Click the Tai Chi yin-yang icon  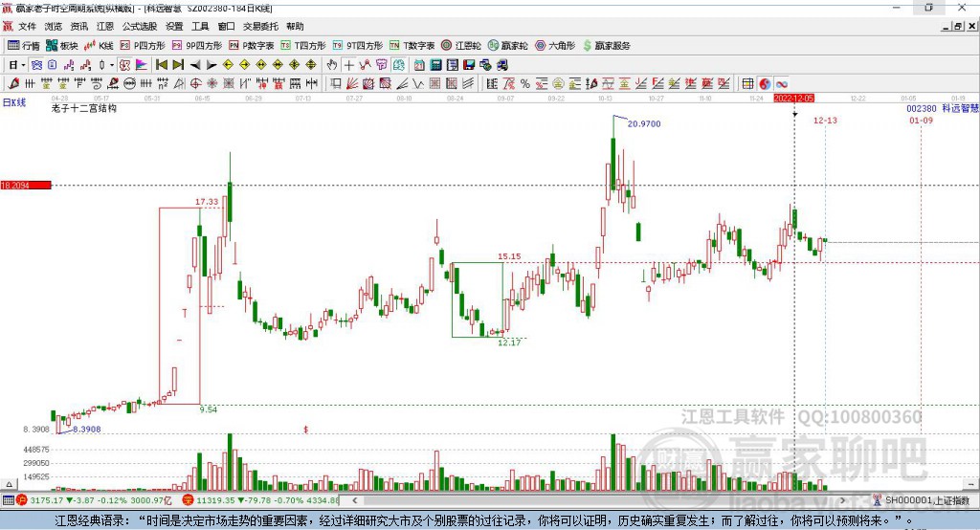click(766, 84)
